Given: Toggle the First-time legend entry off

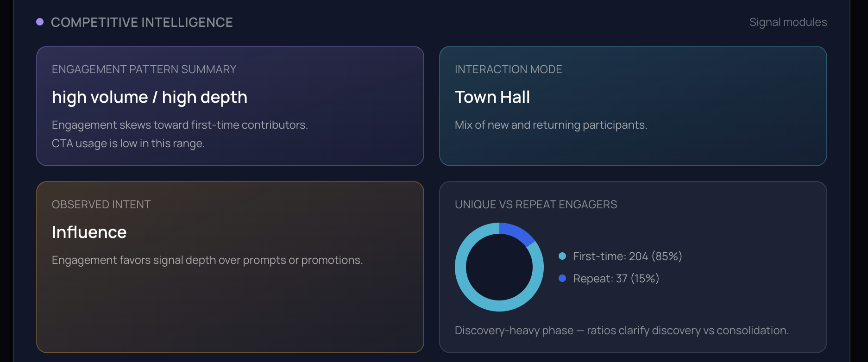Looking at the screenshot, I should (x=621, y=256).
